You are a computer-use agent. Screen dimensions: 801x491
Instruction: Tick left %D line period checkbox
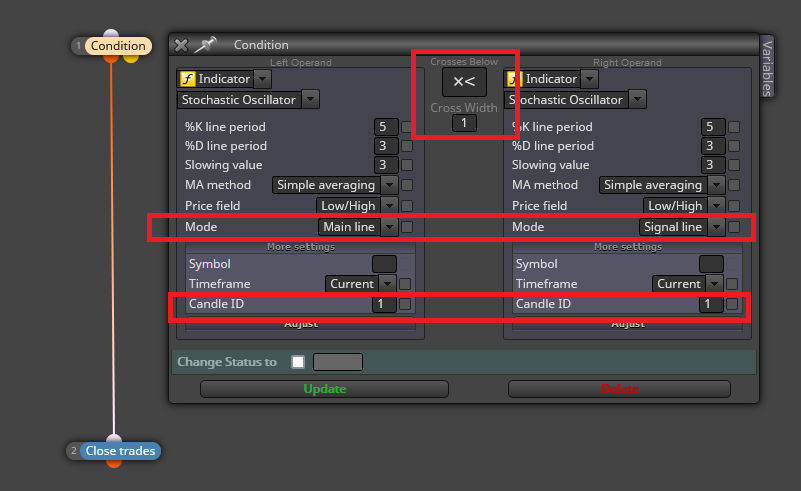(407, 146)
